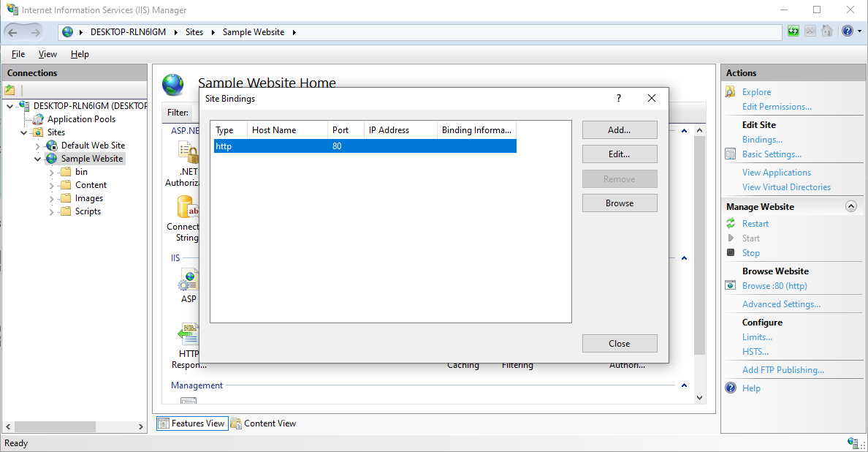Click the dialog help question mark
The image size is (868, 452).
coord(619,98)
